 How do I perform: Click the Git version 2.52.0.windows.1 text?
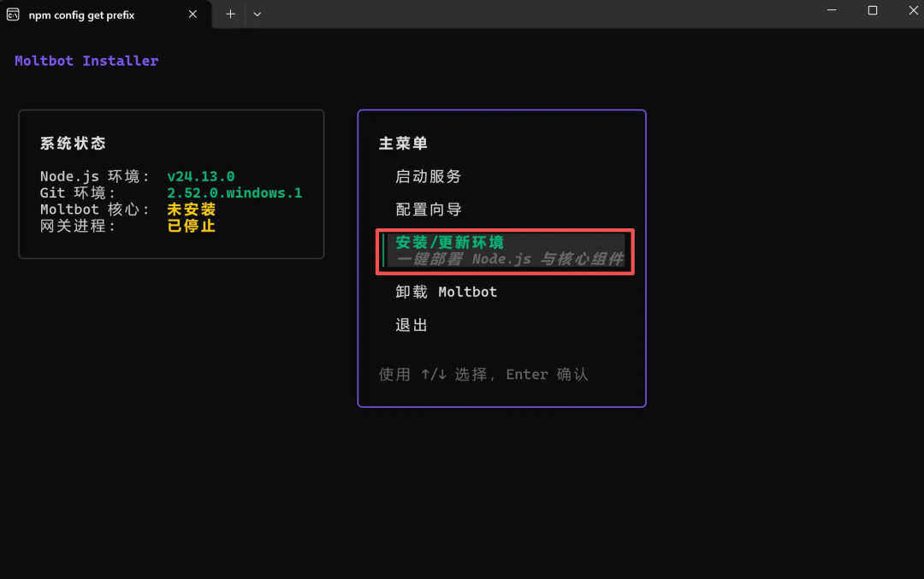(234, 193)
